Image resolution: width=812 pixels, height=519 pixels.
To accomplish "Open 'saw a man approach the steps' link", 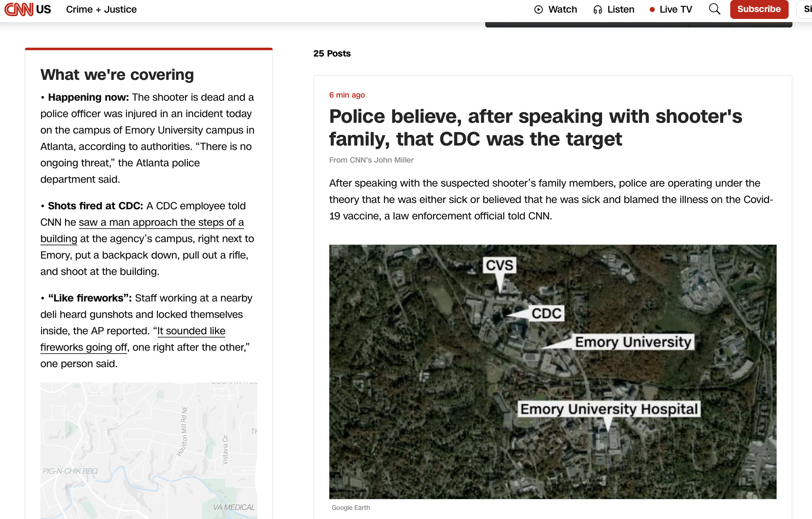I will [x=161, y=223].
